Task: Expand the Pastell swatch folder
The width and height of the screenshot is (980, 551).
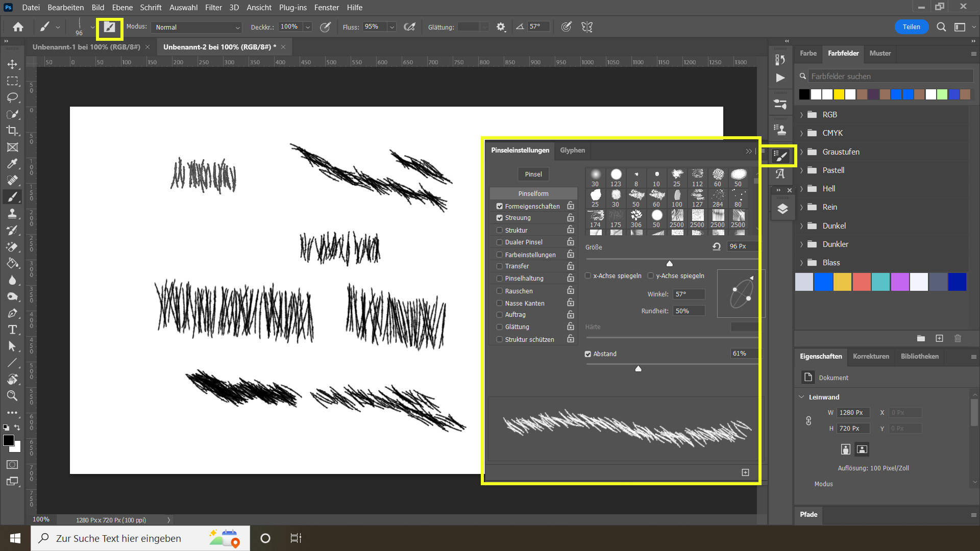Action: click(801, 170)
